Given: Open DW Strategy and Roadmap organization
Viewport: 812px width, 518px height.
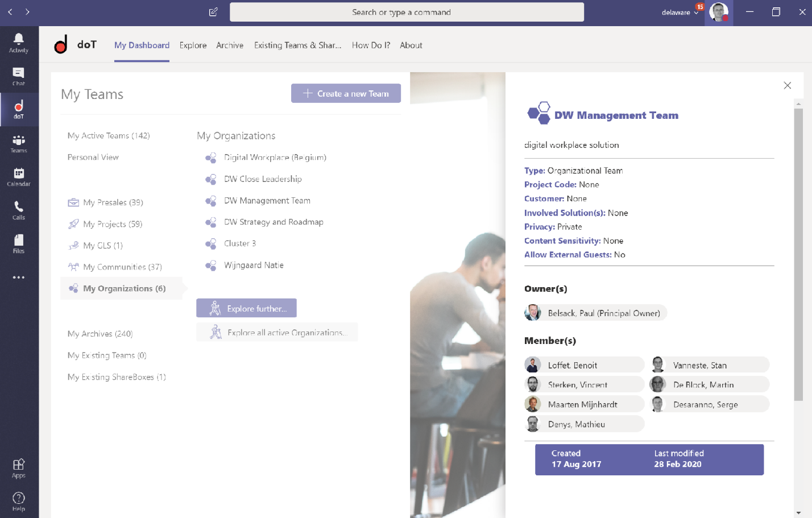Looking at the screenshot, I should [x=274, y=222].
